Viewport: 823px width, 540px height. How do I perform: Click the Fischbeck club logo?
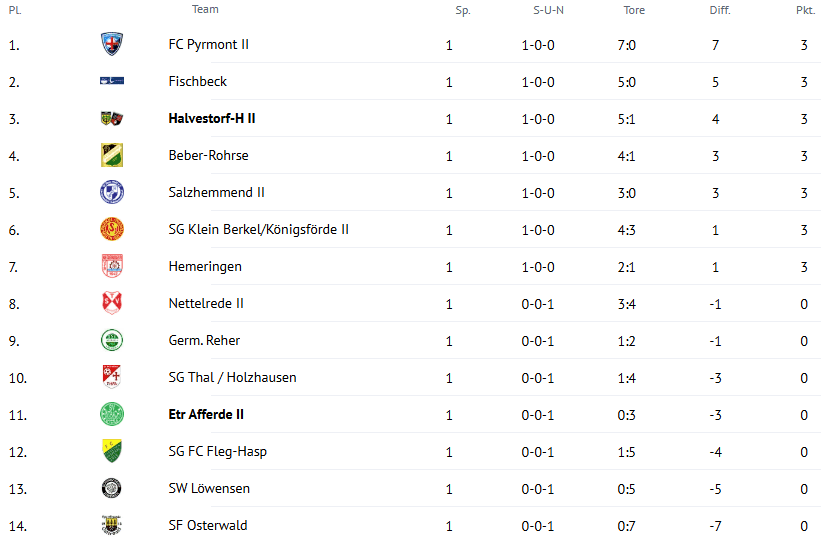(x=112, y=81)
